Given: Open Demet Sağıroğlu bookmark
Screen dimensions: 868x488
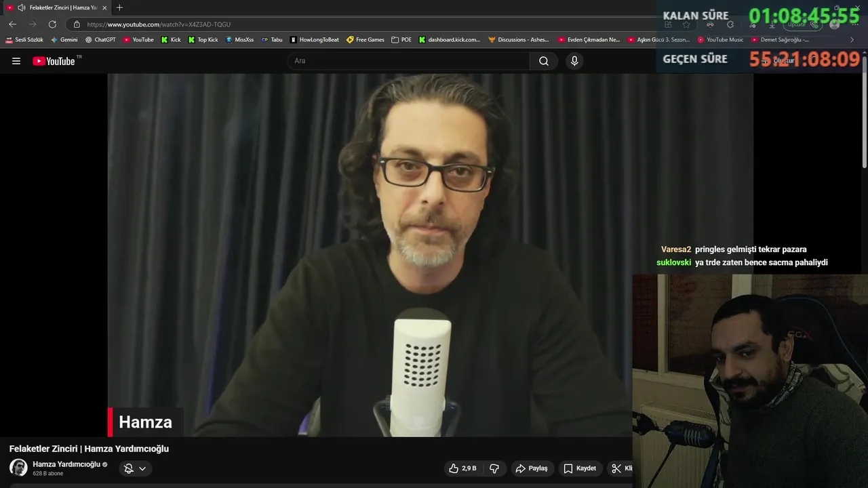Looking at the screenshot, I should [x=780, y=40].
